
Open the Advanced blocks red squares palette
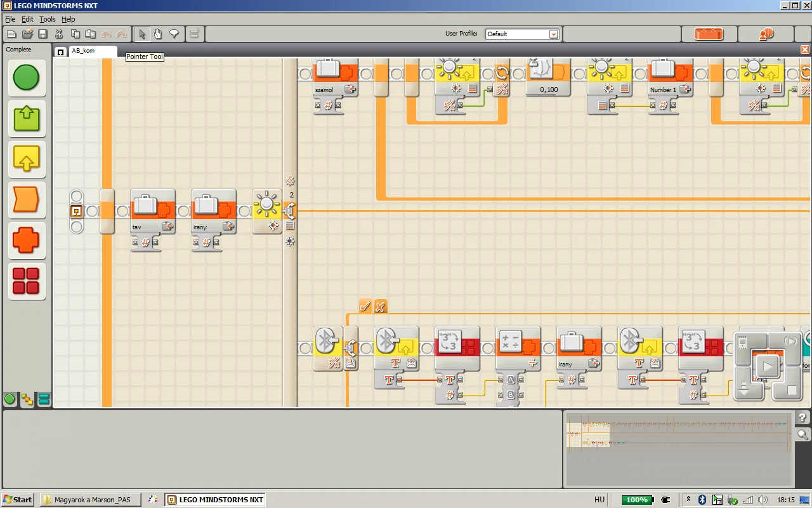coord(26,281)
